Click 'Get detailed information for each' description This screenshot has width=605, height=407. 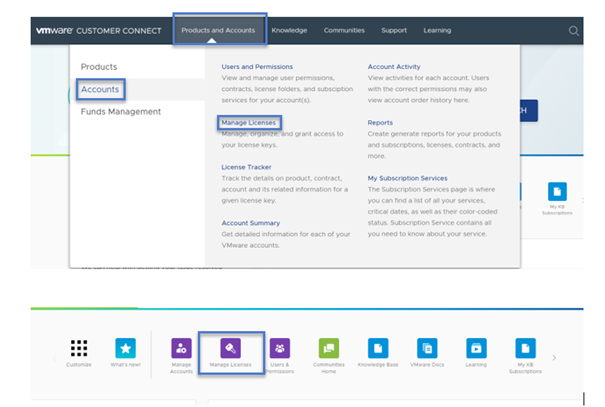pos(286,240)
